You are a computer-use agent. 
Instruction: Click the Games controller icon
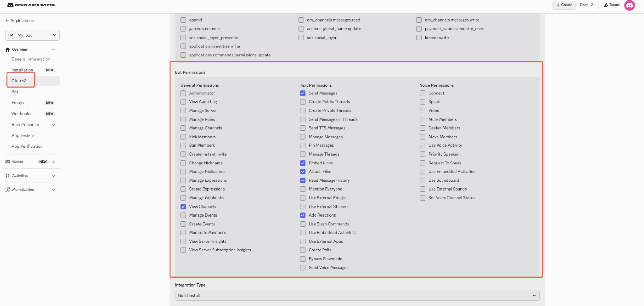[x=7, y=162]
